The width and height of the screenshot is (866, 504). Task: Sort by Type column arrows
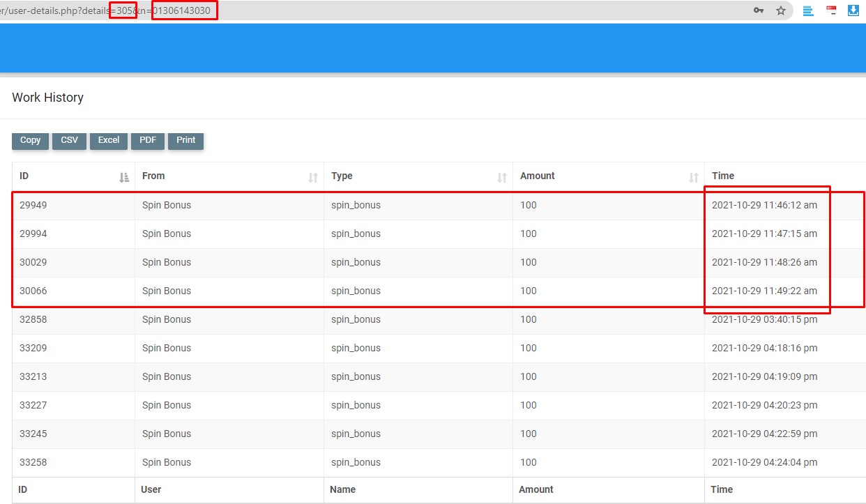[x=501, y=177]
